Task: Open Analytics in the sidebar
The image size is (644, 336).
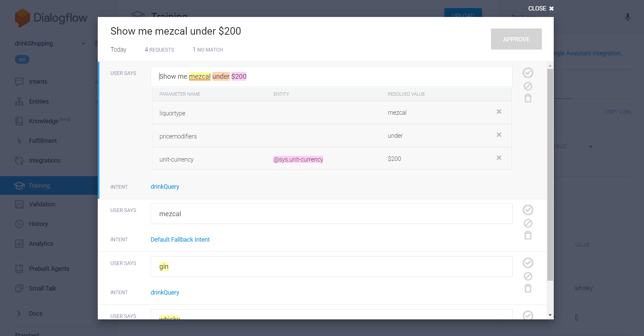Action: point(41,244)
